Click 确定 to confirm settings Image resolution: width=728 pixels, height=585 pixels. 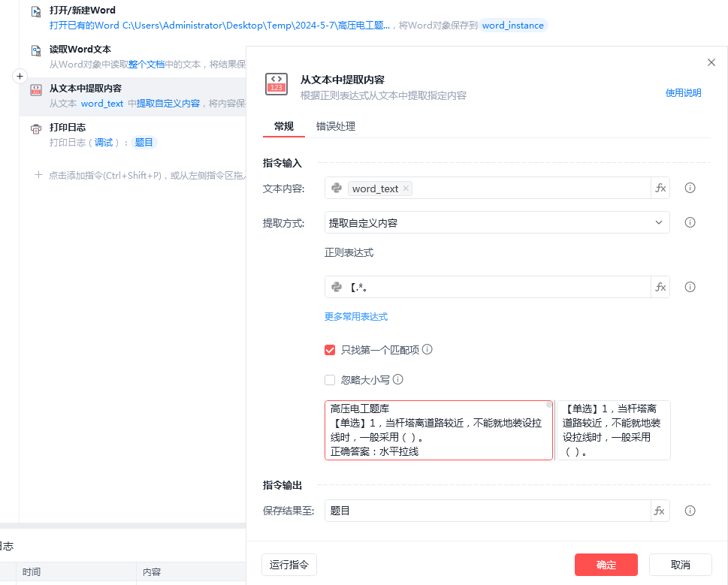[606, 565]
